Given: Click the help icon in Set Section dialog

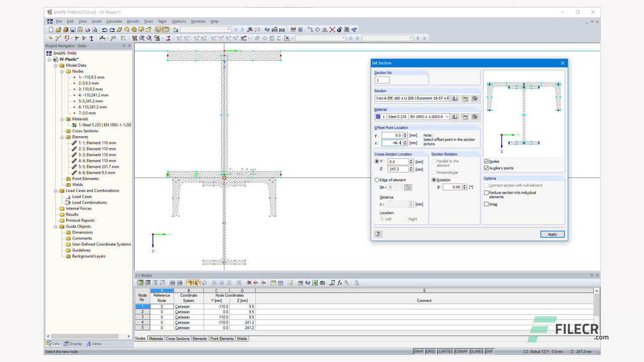Looking at the screenshot, I should (x=378, y=234).
